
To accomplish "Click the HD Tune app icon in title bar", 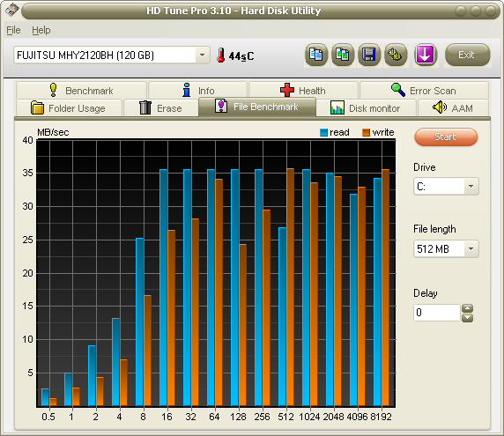I will point(11,11).
